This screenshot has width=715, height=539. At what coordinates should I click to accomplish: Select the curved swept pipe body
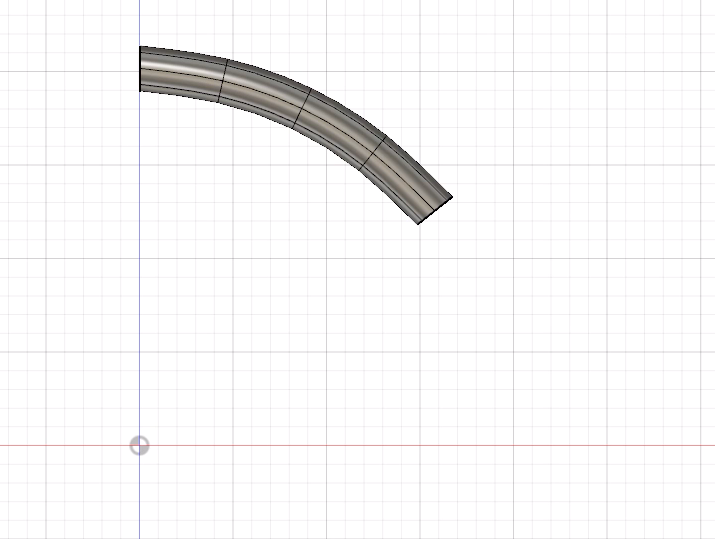pyautogui.click(x=301, y=107)
